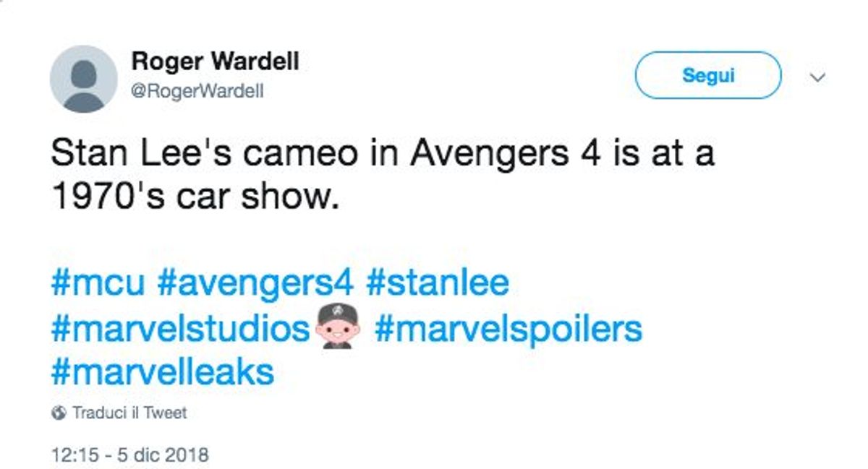Click Roger Wardell's profile avatar

point(83,78)
